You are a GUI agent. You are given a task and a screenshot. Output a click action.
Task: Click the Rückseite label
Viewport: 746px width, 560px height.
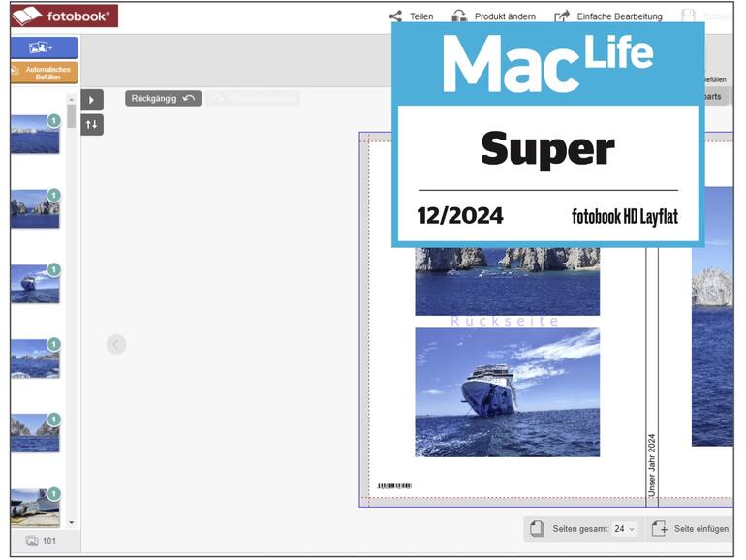tap(505, 321)
